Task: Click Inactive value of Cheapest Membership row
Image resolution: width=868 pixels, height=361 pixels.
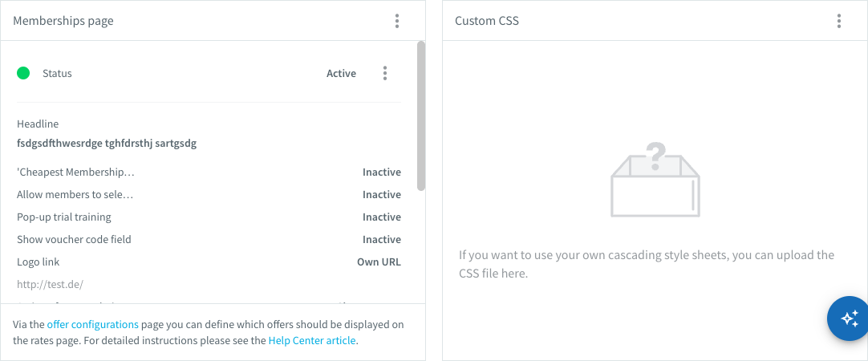Action: (x=381, y=172)
